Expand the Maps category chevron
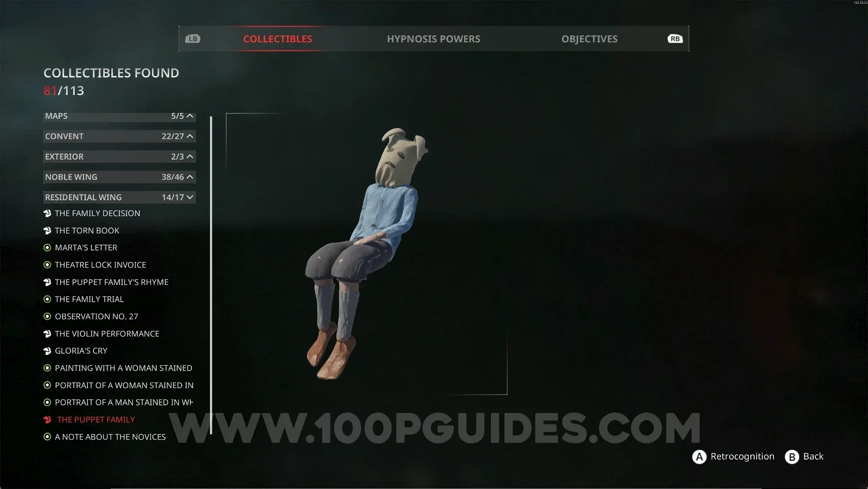Viewport: 868px width, 489px height. point(190,116)
